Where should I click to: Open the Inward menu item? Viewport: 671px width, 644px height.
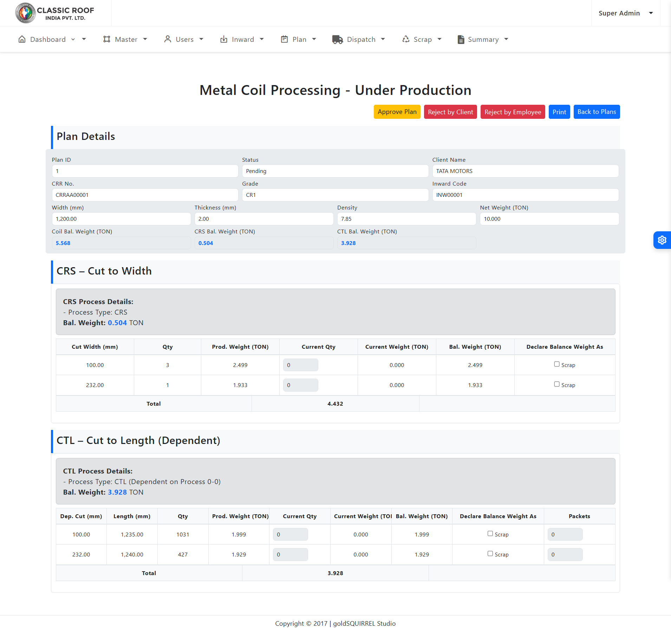click(x=243, y=39)
